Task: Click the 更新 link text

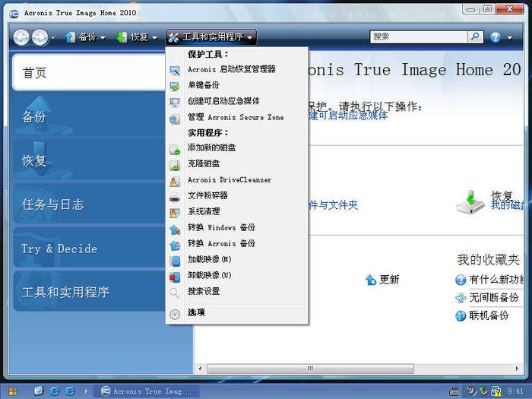Action: (389, 280)
